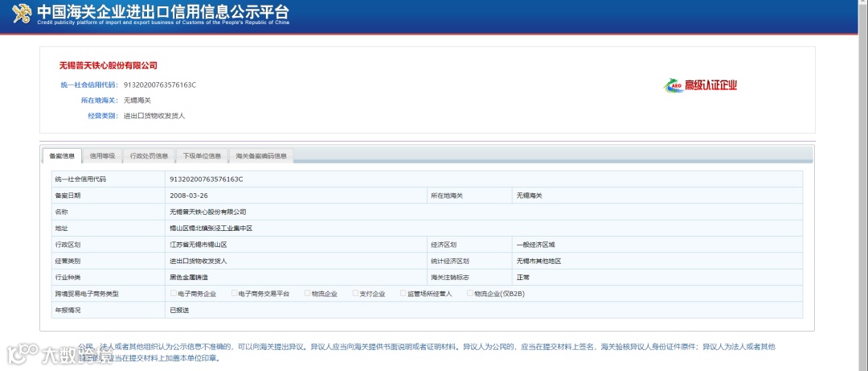
Task: Click the 行业种类 value 黑色金属铸造
Action: 190,278
